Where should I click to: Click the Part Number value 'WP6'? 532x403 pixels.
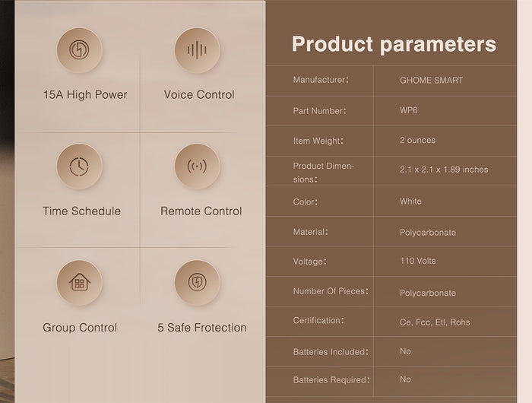click(409, 110)
